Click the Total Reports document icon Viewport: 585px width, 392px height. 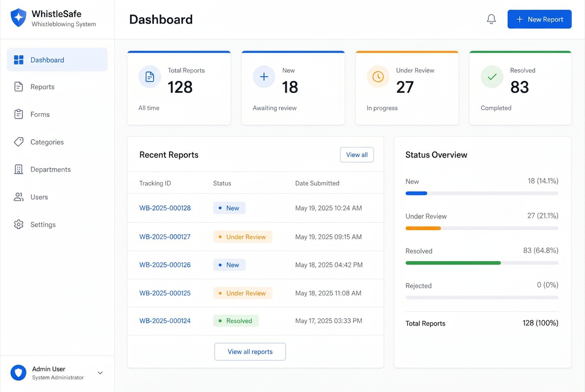(x=149, y=77)
